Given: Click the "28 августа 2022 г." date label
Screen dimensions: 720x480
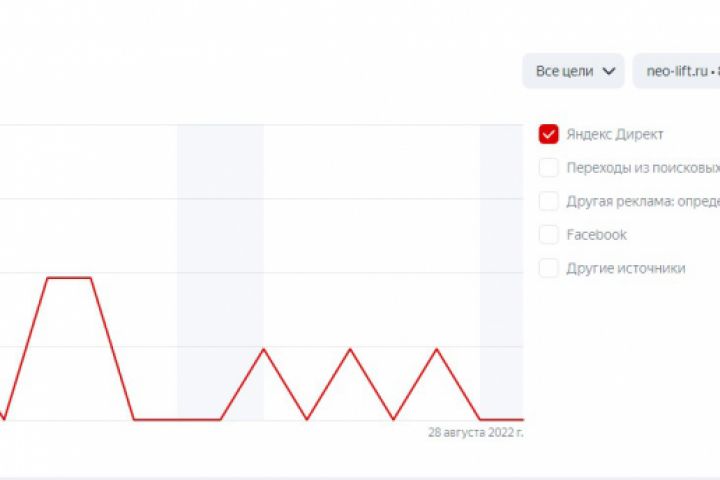Looking at the screenshot, I should point(475,433).
